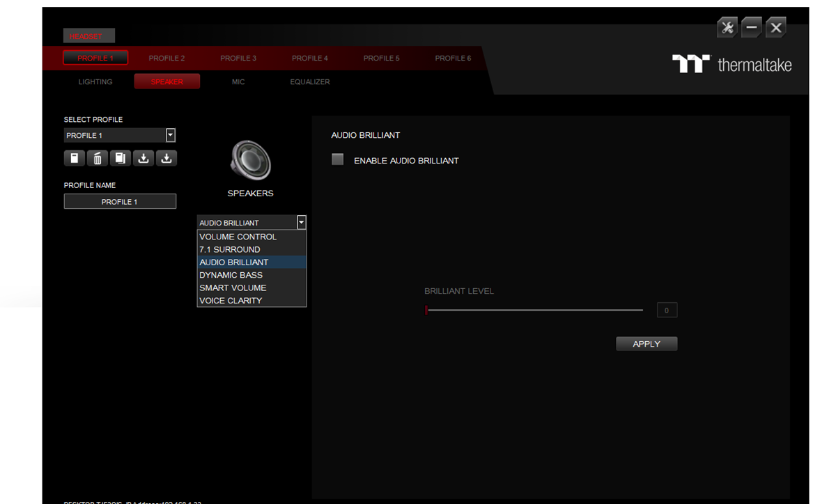
Task: Switch to the PROFILE 4 tab
Action: click(310, 58)
